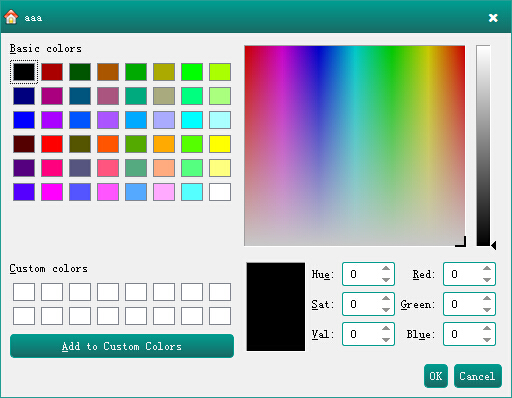Click the Hue: label
Viewport: 512px width, 398px height.
(323, 274)
